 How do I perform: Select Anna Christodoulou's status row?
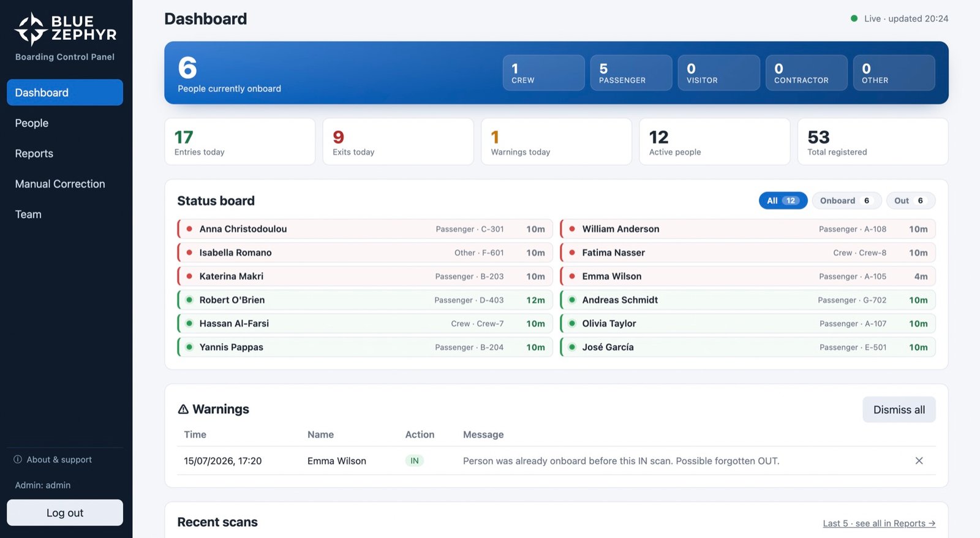pyautogui.click(x=365, y=229)
